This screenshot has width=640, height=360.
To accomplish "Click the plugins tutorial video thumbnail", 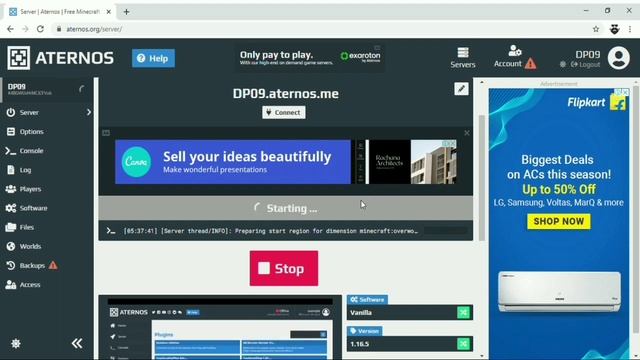I will click(220, 327).
